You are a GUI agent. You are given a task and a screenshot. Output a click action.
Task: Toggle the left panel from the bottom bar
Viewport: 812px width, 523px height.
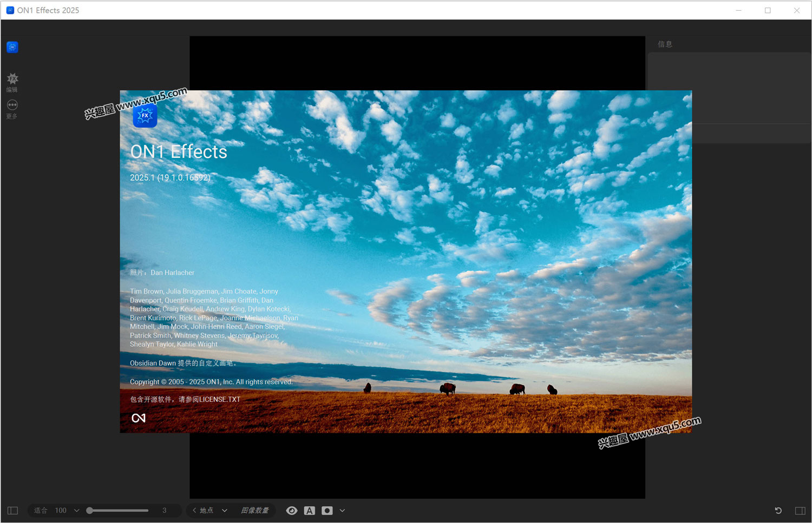point(13,511)
